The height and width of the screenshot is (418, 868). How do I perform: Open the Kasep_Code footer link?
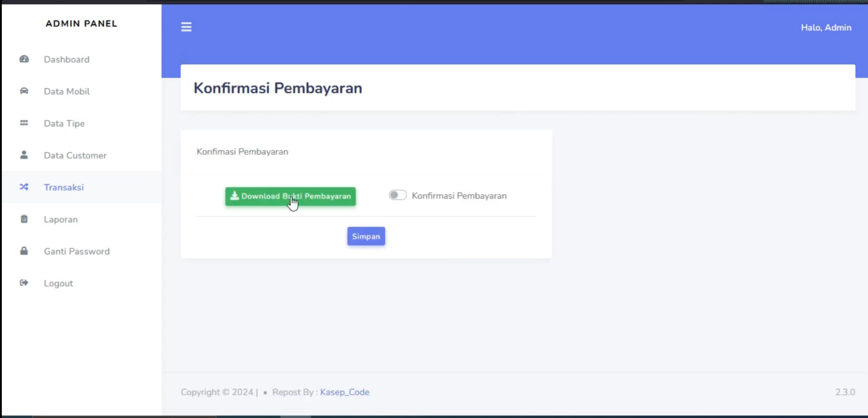click(x=344, y=392)
